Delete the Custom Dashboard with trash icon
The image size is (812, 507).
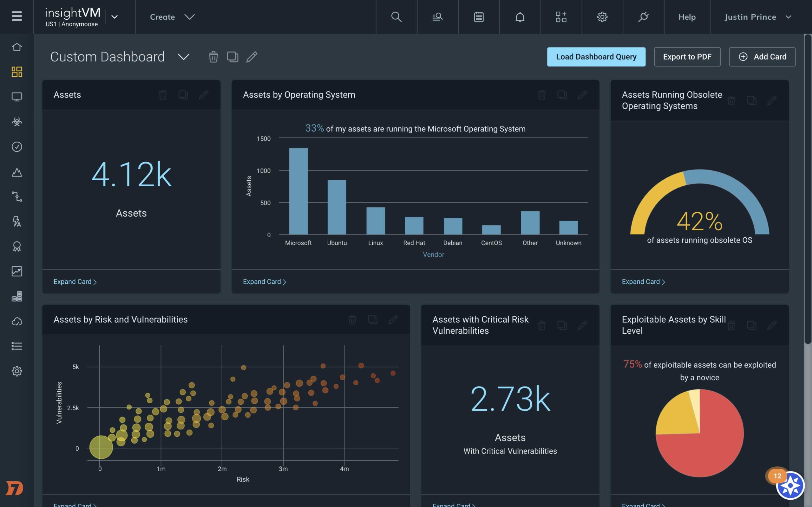tap(213, 57)
